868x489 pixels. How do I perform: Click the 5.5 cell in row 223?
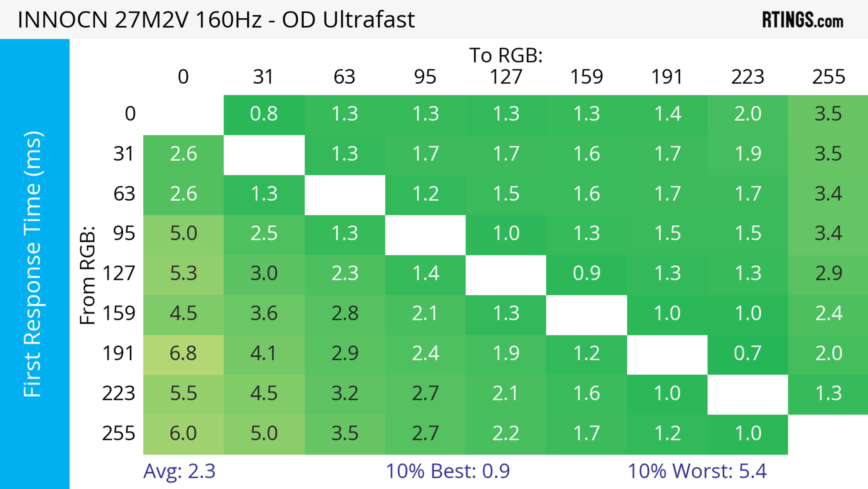coord(183,394)
